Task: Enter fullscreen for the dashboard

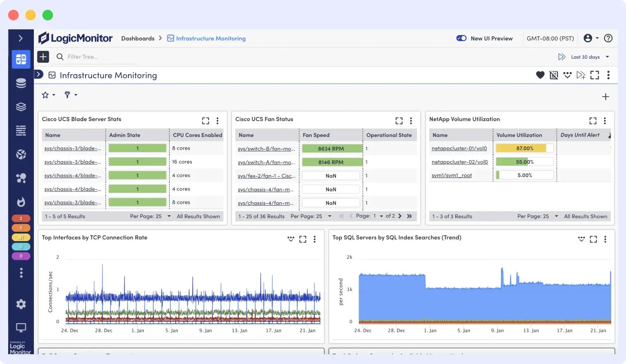Action: click(x=595, y=75)
